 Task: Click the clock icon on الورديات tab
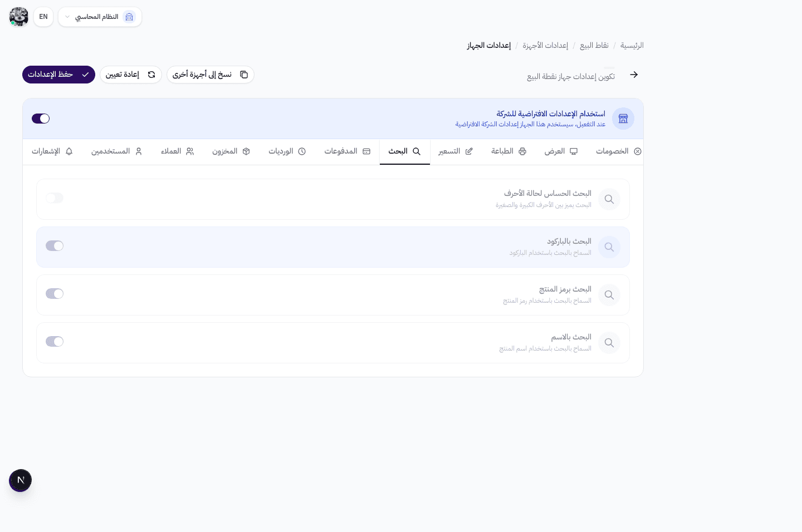pos(302,151)
